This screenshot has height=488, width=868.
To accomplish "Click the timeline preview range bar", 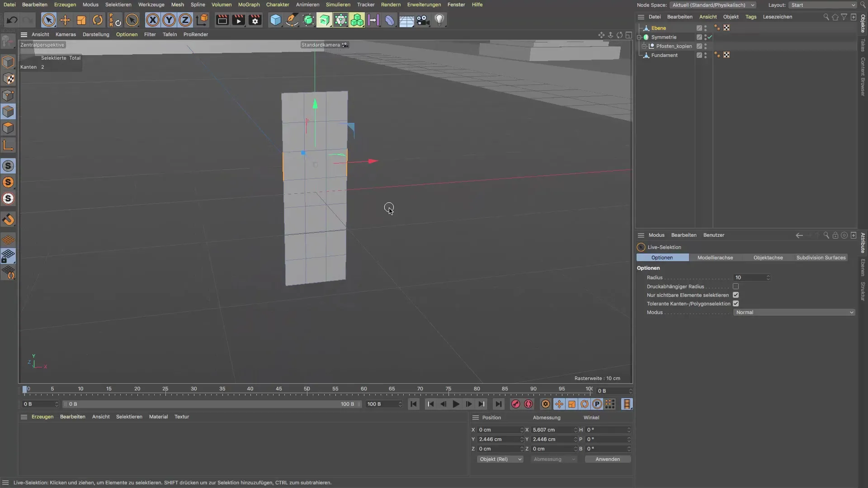I will coord(212,404).
